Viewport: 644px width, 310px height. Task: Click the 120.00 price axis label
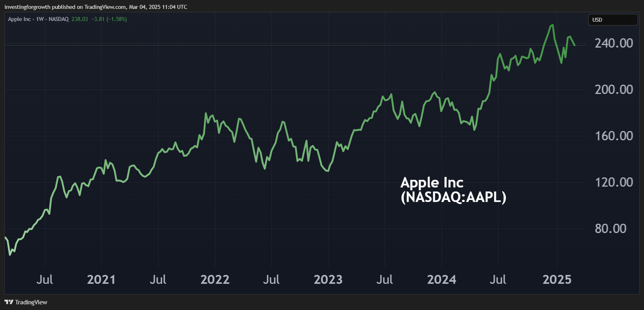(614, 182)
